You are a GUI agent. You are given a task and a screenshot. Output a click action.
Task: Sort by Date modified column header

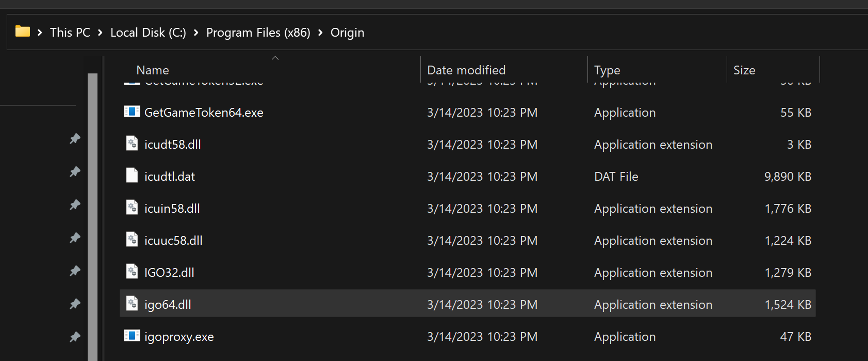pos(466,70)
